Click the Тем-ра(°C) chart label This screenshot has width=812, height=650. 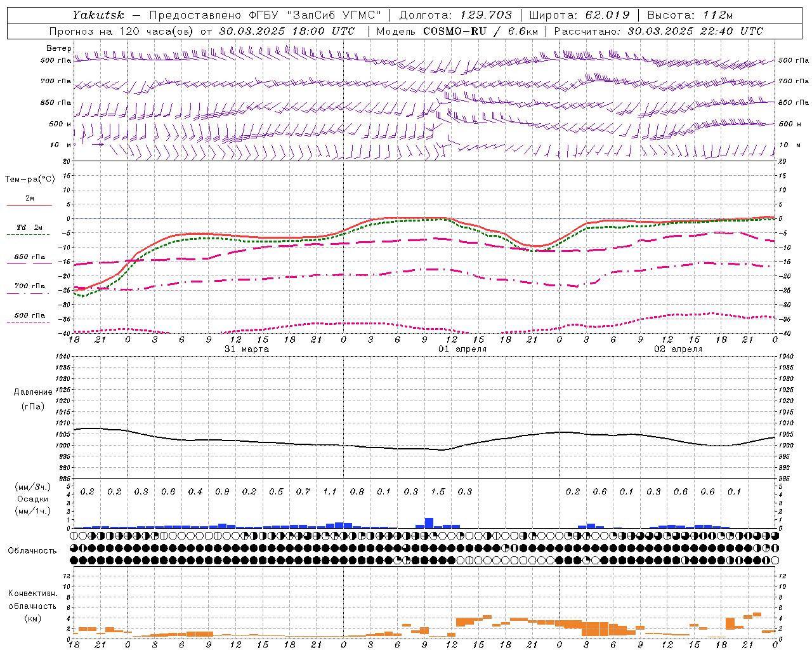(x=30, y=180)
